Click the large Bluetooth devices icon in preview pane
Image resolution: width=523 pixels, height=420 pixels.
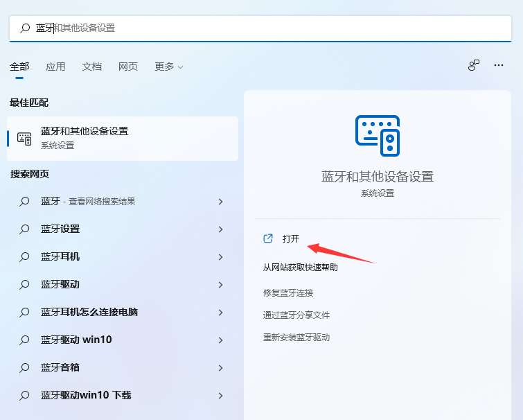click(378, 135)
